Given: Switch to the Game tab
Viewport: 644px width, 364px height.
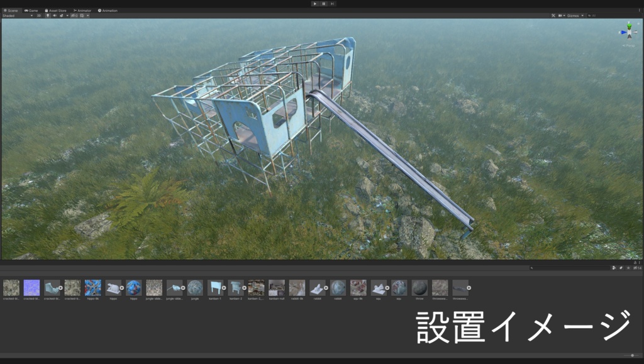Looking at the screenshot, I should tap(31, 11).
